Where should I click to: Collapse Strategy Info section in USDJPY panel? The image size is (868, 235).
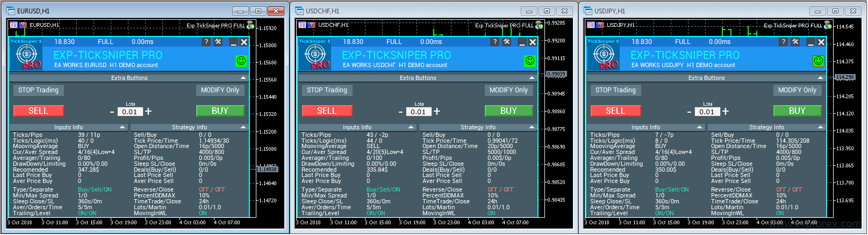click(x=820, y=127)
